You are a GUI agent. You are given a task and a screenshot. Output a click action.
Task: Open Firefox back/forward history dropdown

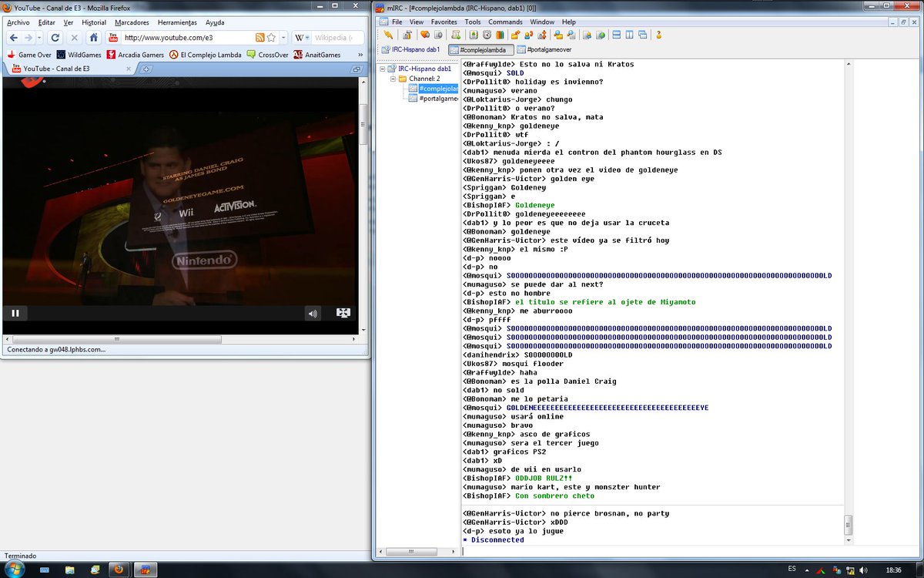[x=40, y=37]
